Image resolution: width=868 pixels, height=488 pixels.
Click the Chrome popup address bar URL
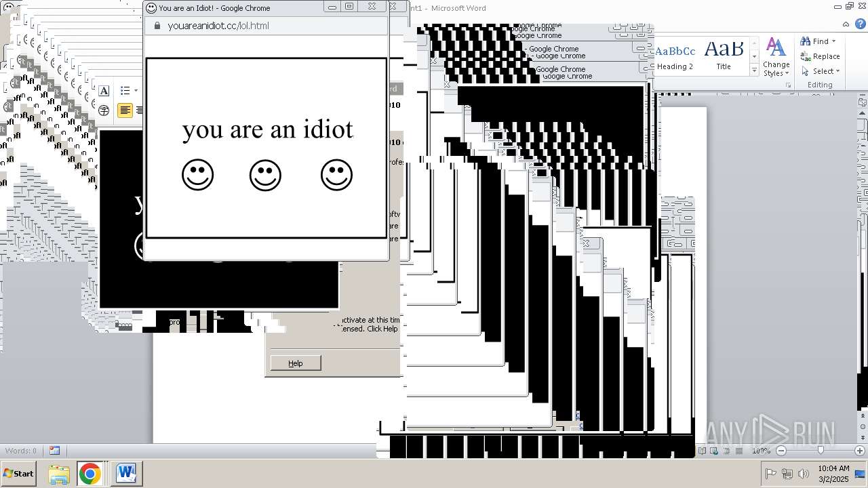[218, 26]
